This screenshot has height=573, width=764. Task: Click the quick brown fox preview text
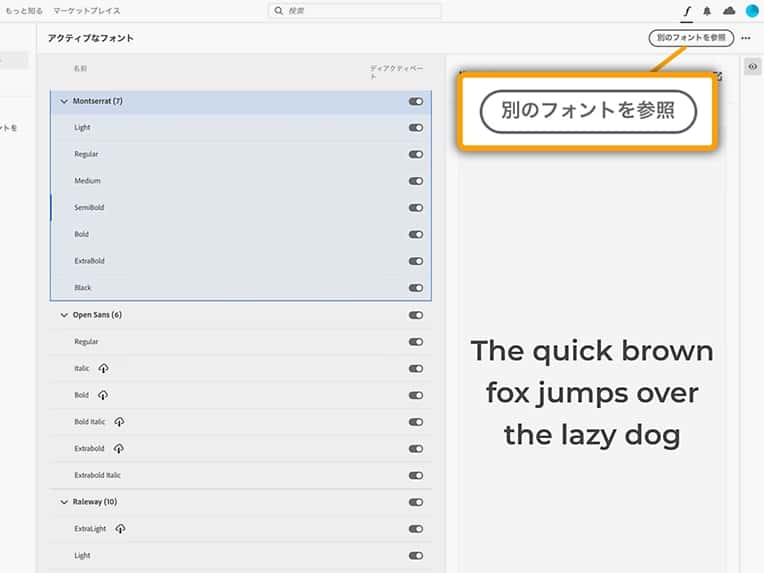592,393
